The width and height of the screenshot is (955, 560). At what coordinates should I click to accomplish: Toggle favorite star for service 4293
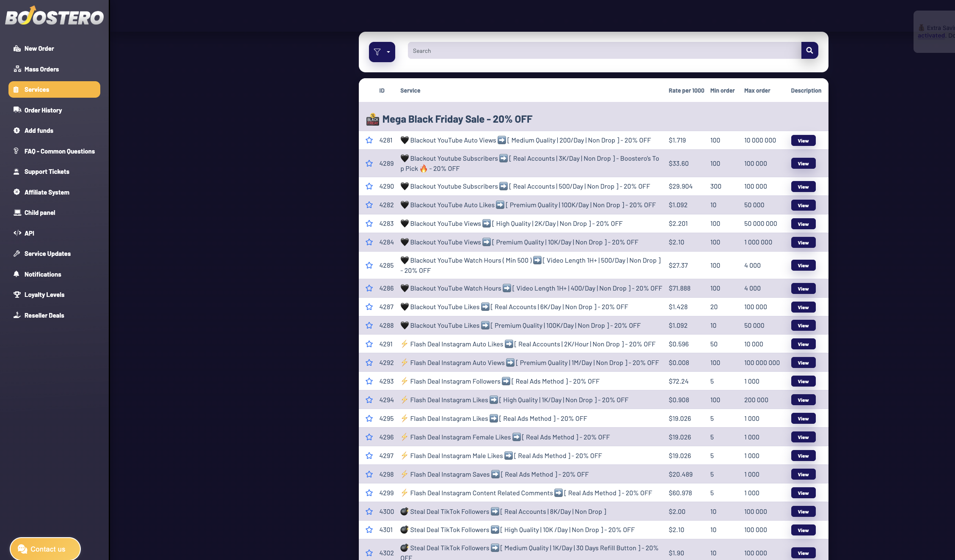tap(369, 382)
